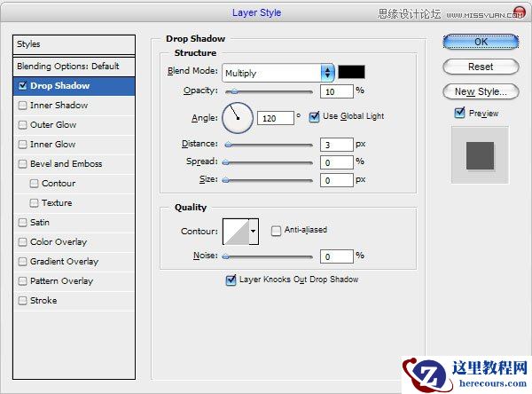Screen dimensions: 532x394
Task: Enable the Satin checkbox
Action: [23, 223]
